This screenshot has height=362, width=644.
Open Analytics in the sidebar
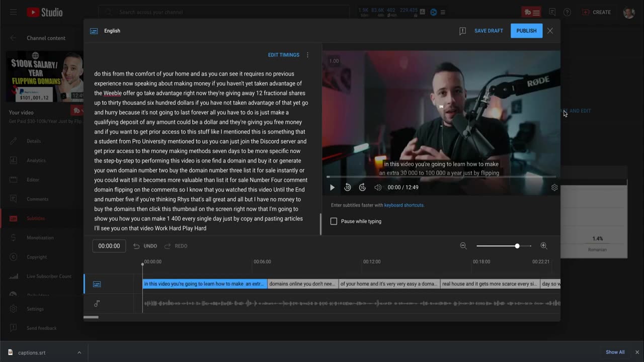click(x=36, y=160)
